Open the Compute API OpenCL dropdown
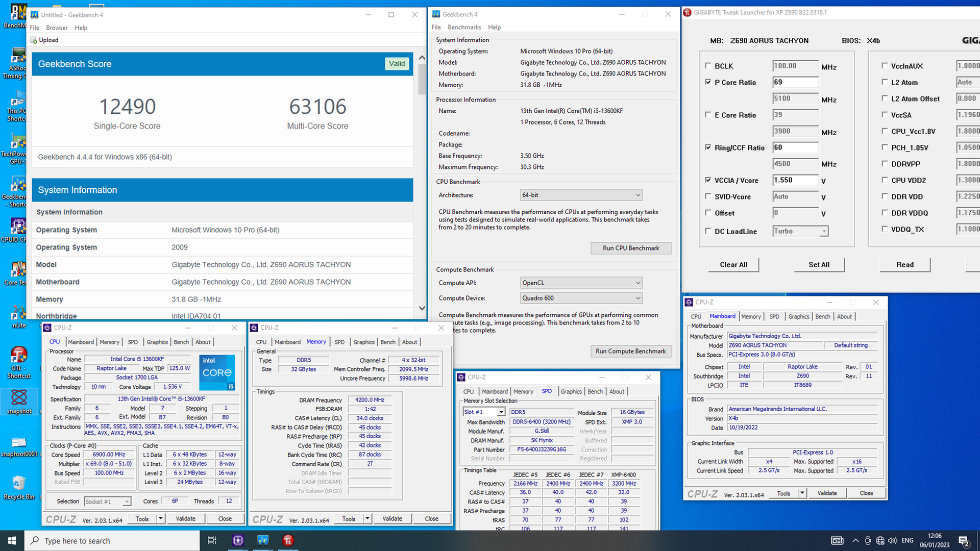 581,283
